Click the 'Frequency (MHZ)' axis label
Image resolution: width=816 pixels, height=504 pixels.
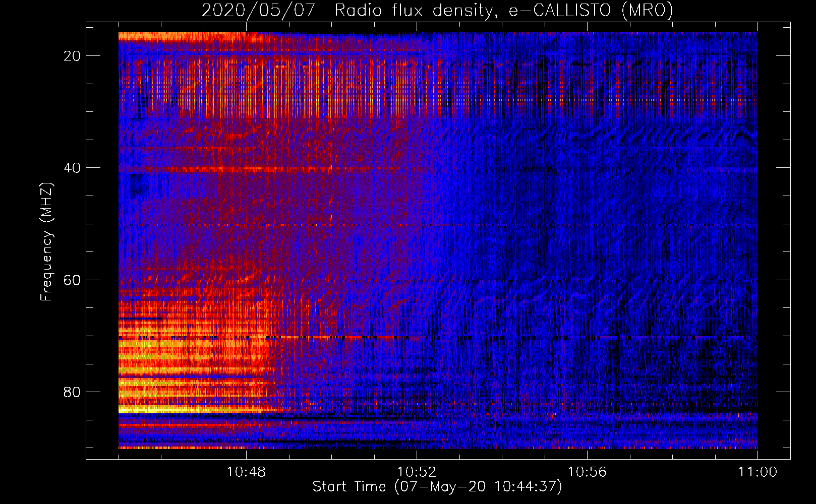pyautogui.click(x=46, y=242)
